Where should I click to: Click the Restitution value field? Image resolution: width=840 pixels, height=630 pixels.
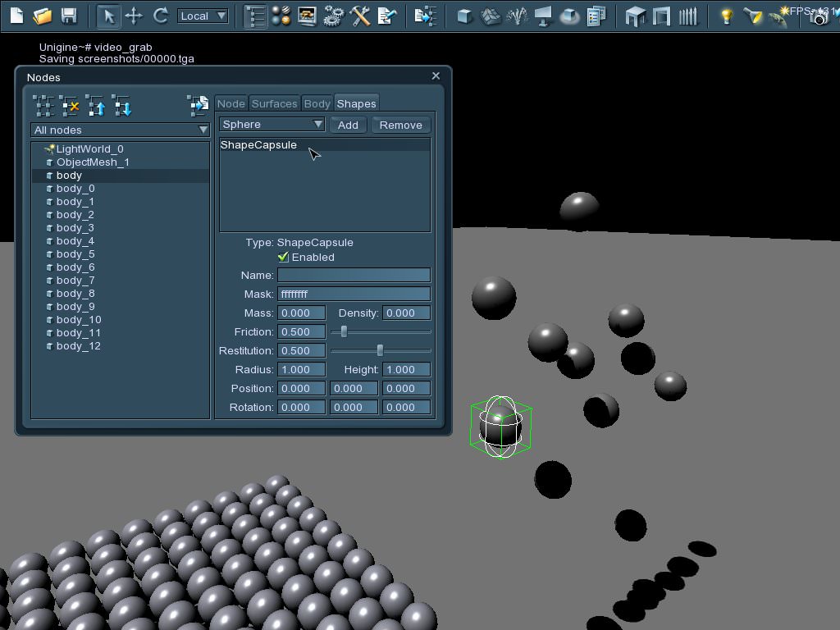[301, 350]
